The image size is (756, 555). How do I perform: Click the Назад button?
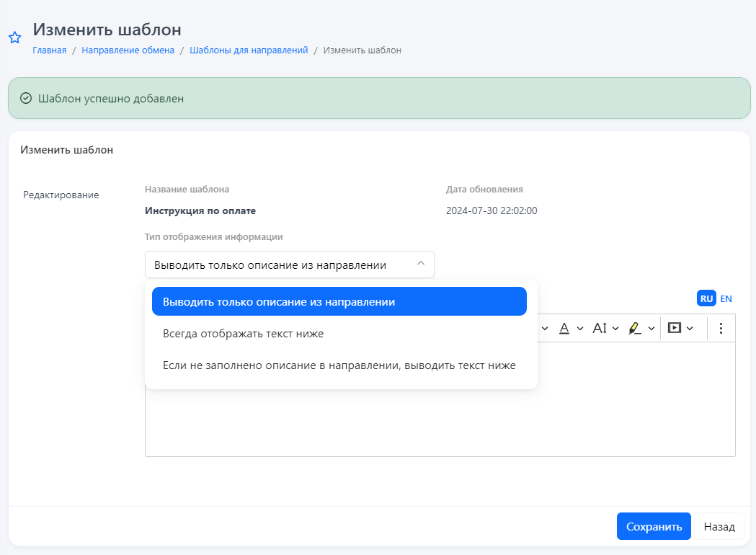click(x=719, y=526)
